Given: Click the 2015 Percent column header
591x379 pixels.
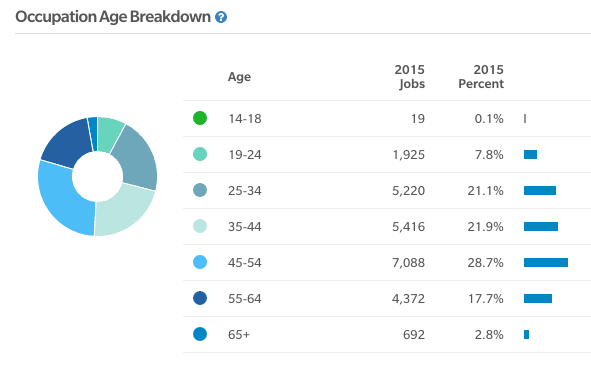Looking at the screenshot, I should pos(481,76).
